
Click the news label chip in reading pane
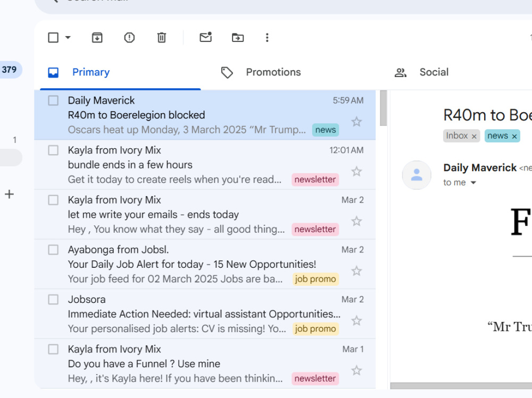(497, 136)
